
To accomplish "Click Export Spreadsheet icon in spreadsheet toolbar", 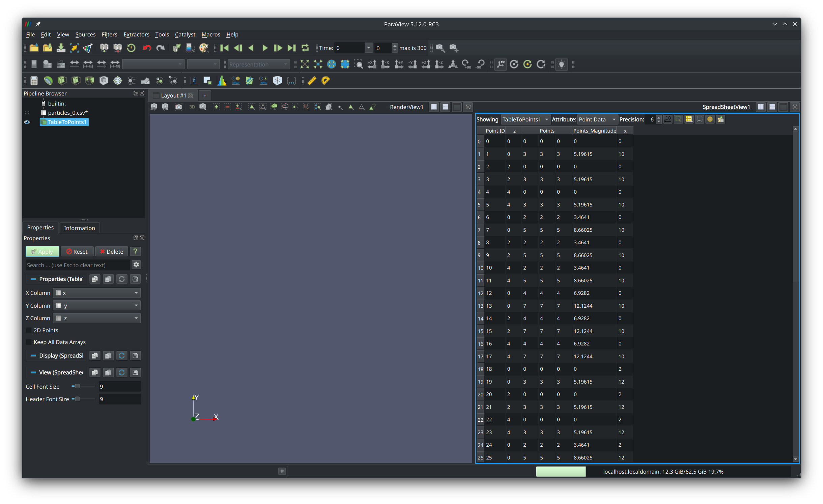I will 721,119.
